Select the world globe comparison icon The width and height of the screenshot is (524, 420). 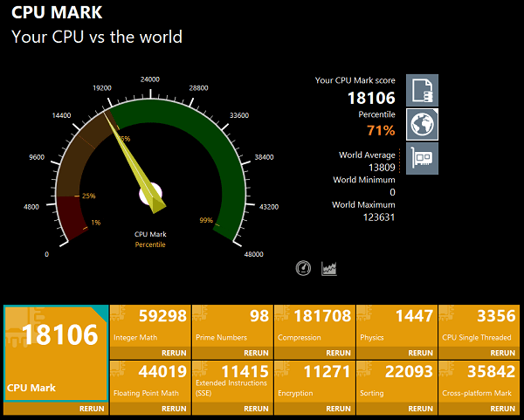click(422, 124)
